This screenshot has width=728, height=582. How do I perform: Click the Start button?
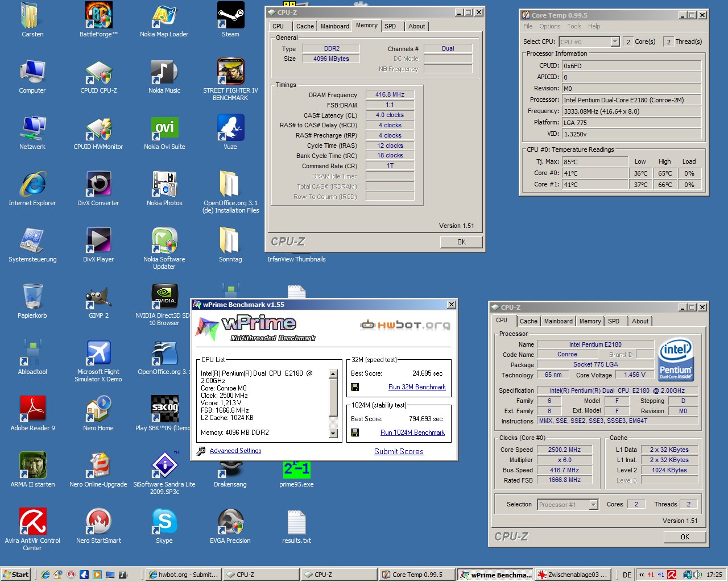(16, 575)
